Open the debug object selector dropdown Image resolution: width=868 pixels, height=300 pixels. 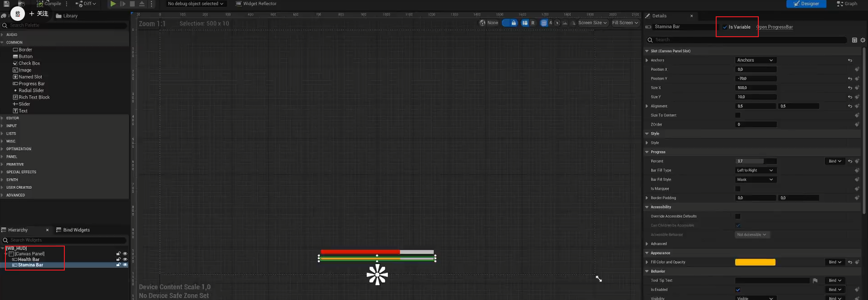click(x=195, y=4)
